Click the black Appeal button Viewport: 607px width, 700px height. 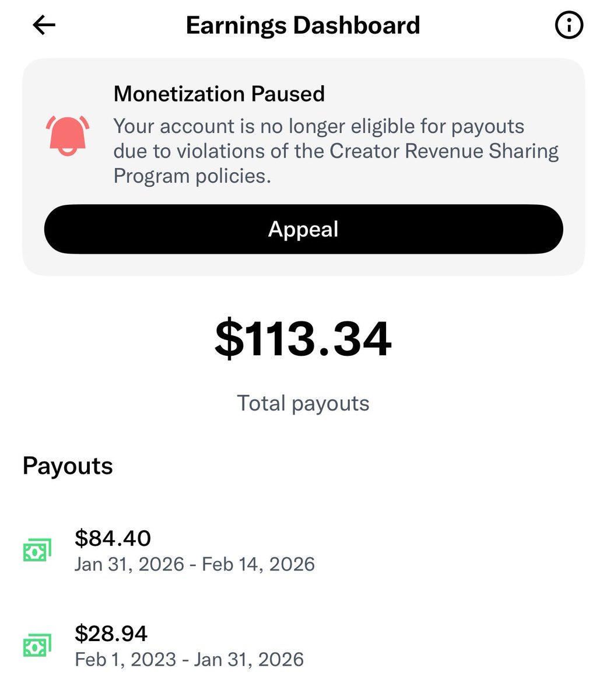[x=303, y=229]
